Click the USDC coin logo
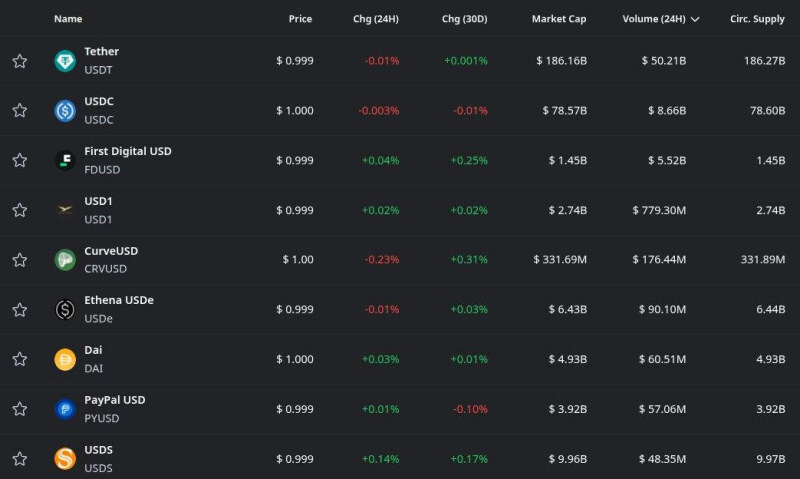This screenshot has height=479, width=800. point(65,111)
